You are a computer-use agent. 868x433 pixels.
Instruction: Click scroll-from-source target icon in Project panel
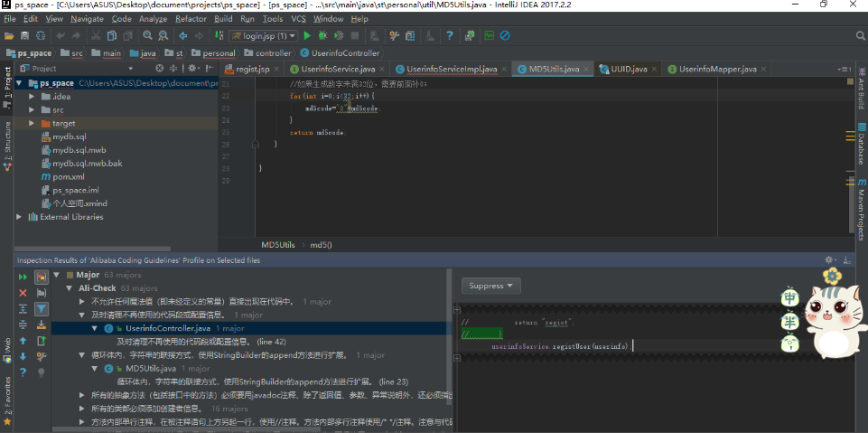[x=160, y=68]
